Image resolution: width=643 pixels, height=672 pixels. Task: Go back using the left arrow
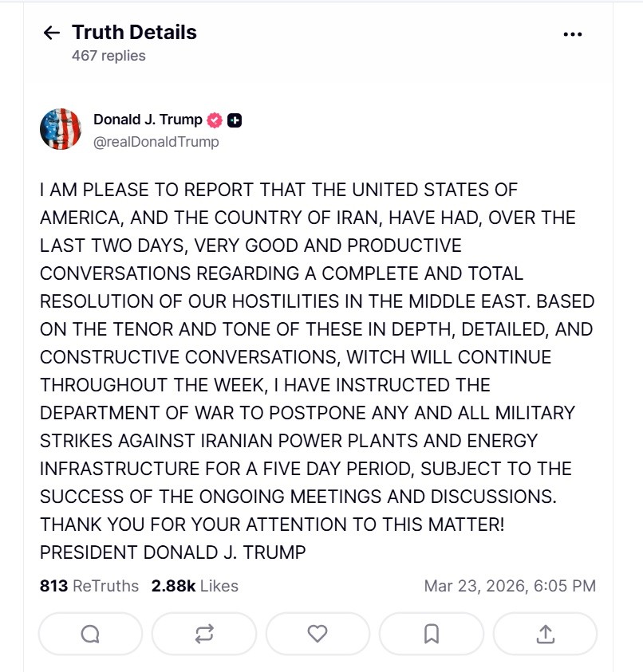[x=52, y=33]
